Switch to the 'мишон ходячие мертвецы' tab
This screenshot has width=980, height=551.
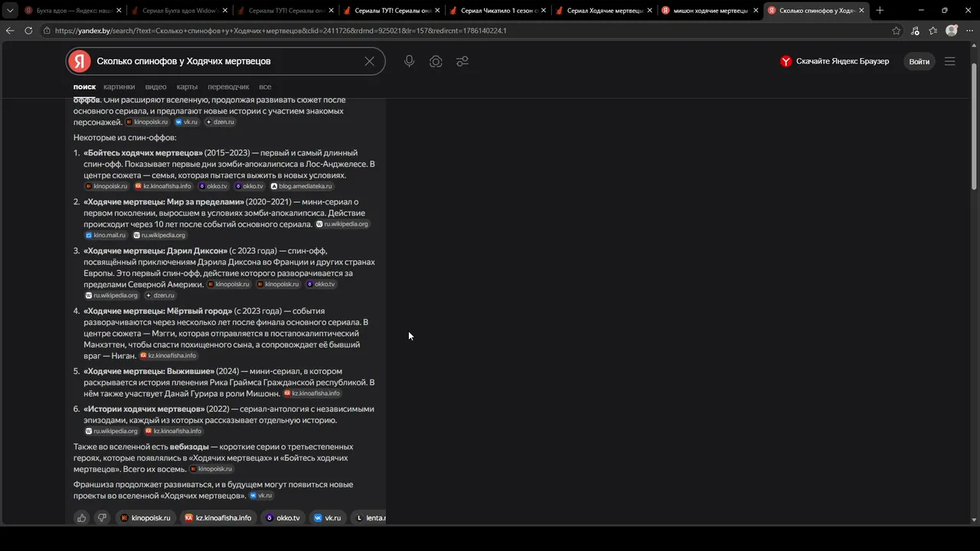pyautogui.click(x=710, y=11)
